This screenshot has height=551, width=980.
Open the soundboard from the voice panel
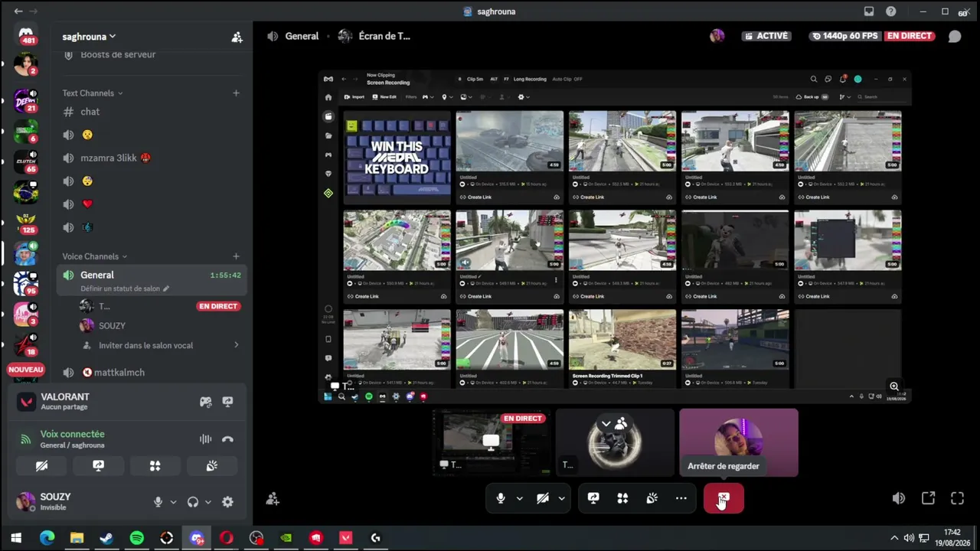point(212,465)
